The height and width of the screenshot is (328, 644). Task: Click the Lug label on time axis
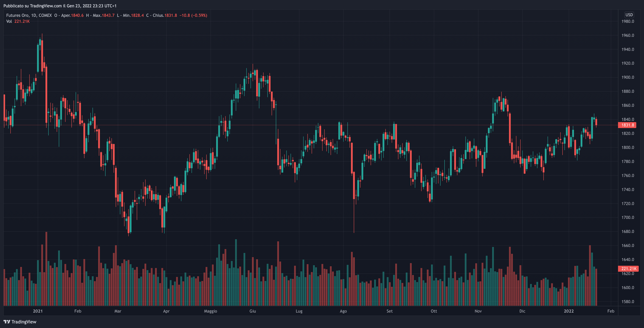coord(299,311)
